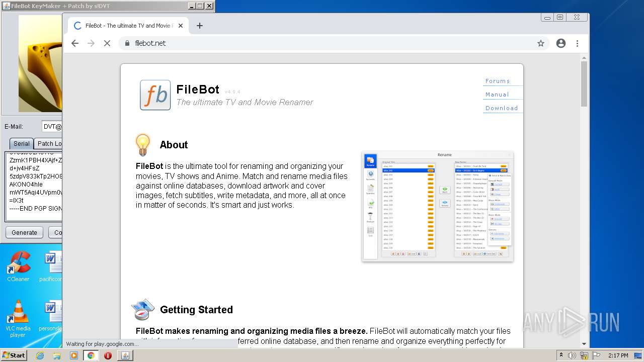Click the light bulb About icon

[x=143, y=145]
